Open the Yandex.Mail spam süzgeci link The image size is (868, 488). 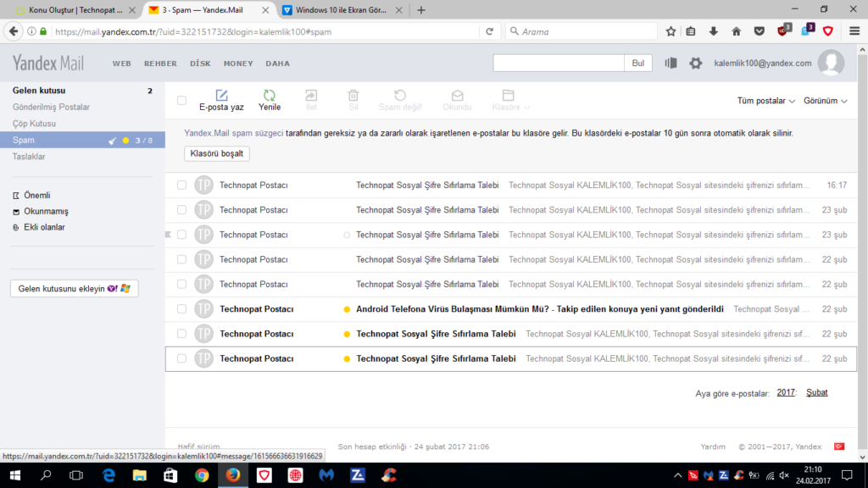tap(234, 133)
